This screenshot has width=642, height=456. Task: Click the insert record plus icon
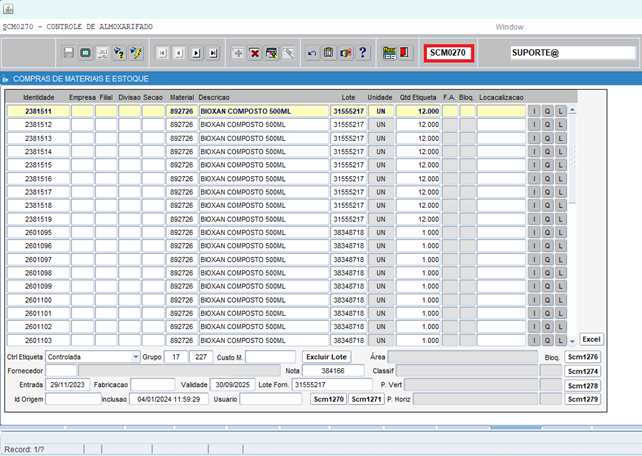[x=237, y=53]
